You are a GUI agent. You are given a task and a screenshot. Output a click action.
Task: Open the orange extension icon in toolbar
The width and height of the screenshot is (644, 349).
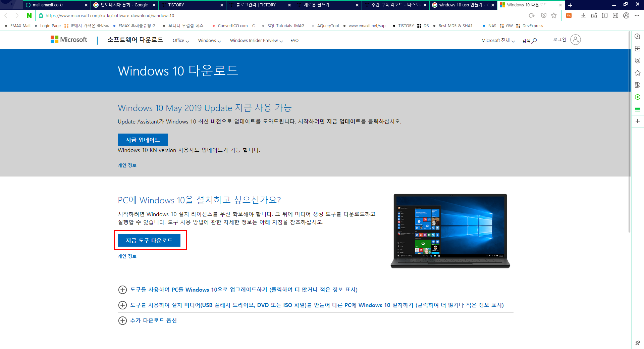click(569, 15)
